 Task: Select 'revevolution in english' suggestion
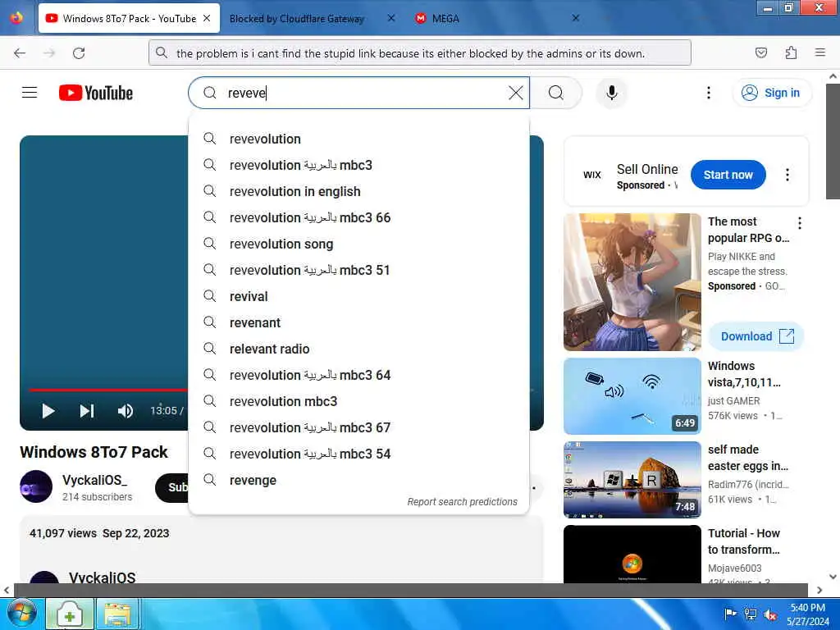click(359, 191)
